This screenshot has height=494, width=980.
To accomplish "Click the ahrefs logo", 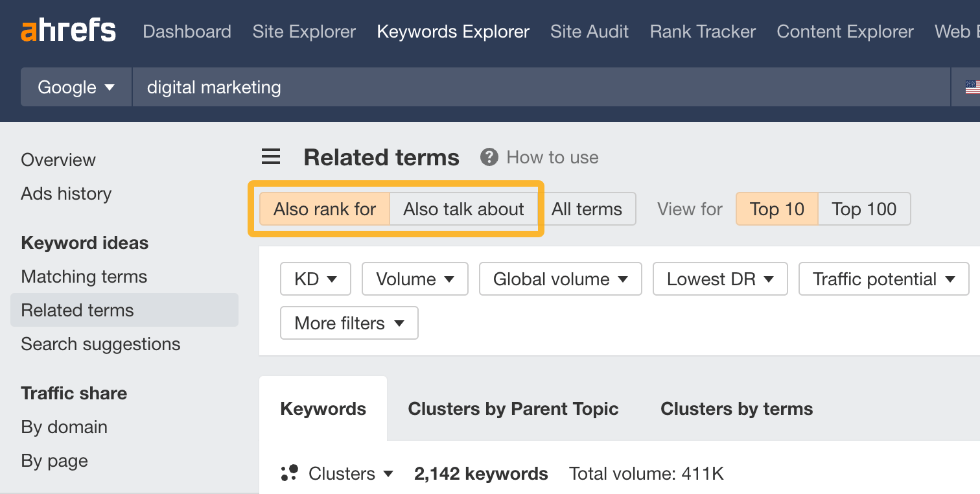I will [x=68, y=29].
